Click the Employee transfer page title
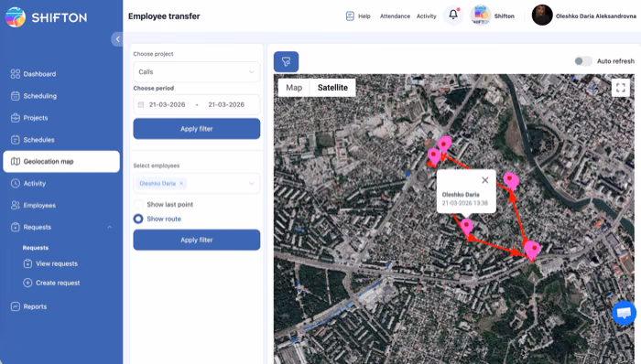This screenshot has height=364, width=641. 164,16
